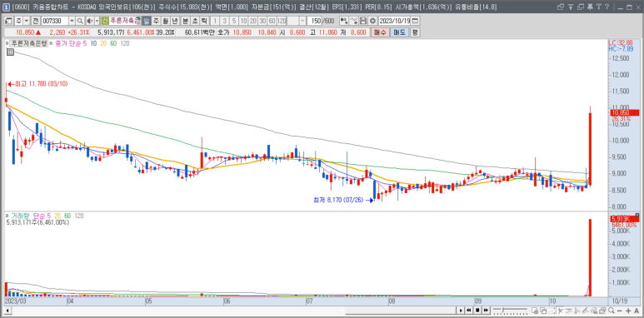Click the help question mark icon
Viewport: 644px width, 318px height.
607,7
